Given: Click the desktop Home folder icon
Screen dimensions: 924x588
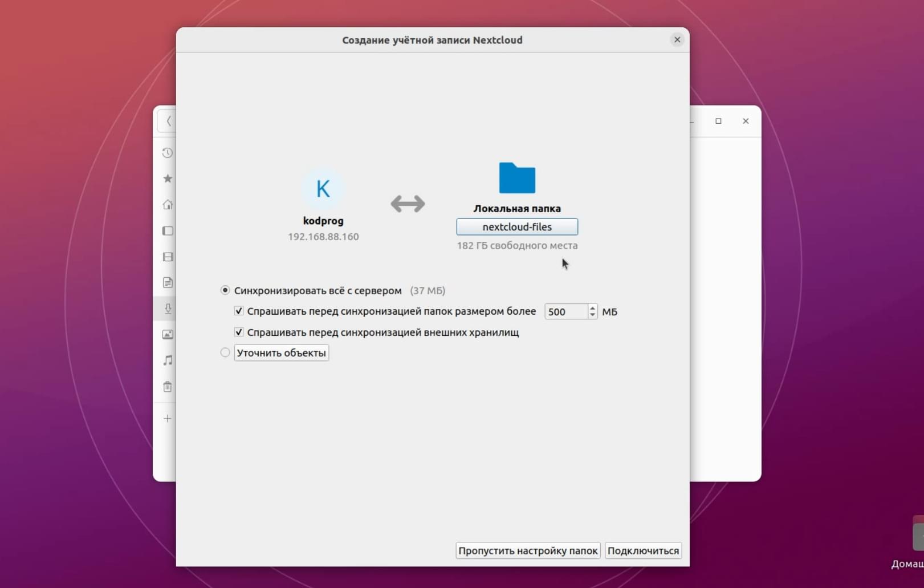Looking at the screenshot, I should coord(918,534).
